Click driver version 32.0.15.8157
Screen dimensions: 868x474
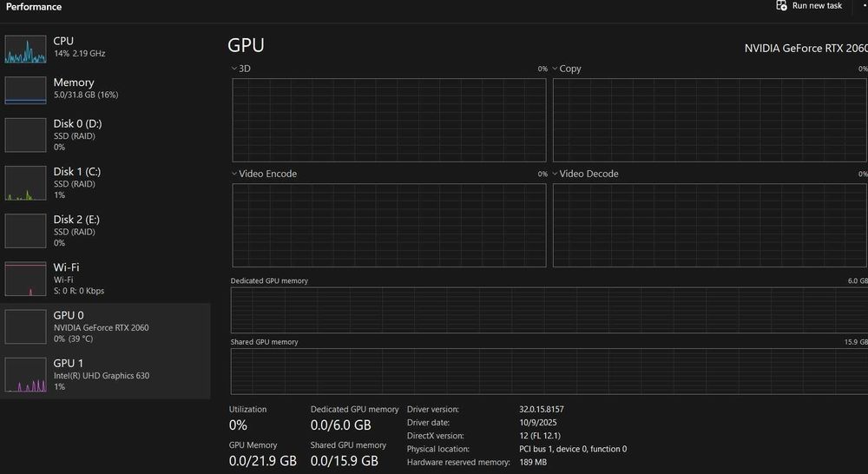tap(542, 409)
